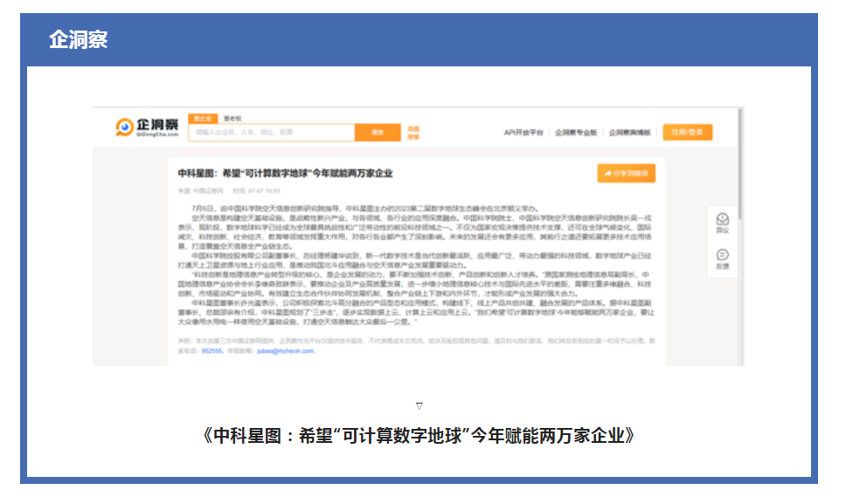
Task: Click the ▽ triangle below the screenshot
Action: (x=420, y=405)
